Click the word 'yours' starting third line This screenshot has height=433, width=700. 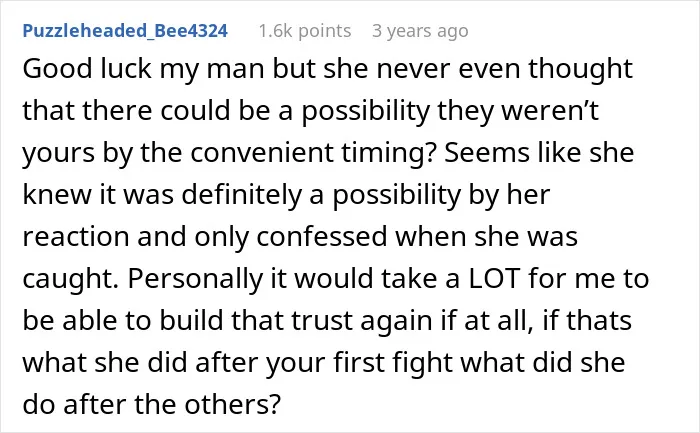click(x=58, y=154)
